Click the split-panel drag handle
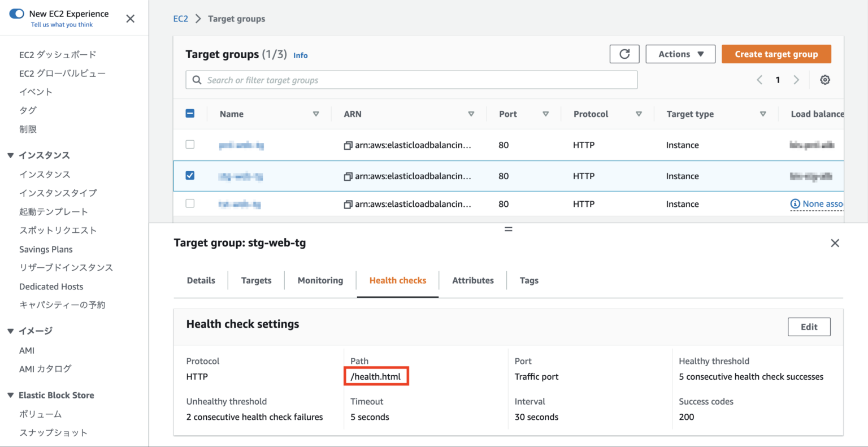This screenshot has height=447, width=868. [508, 228]
